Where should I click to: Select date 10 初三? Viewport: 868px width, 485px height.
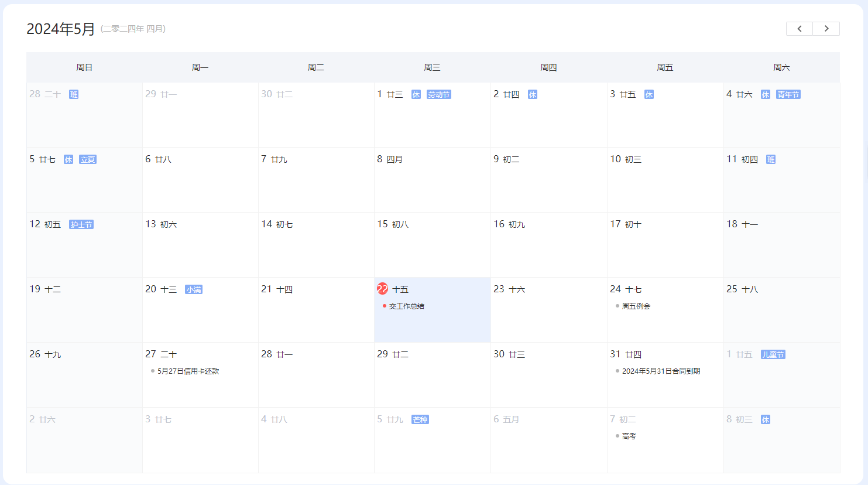(x=665, y=180)
